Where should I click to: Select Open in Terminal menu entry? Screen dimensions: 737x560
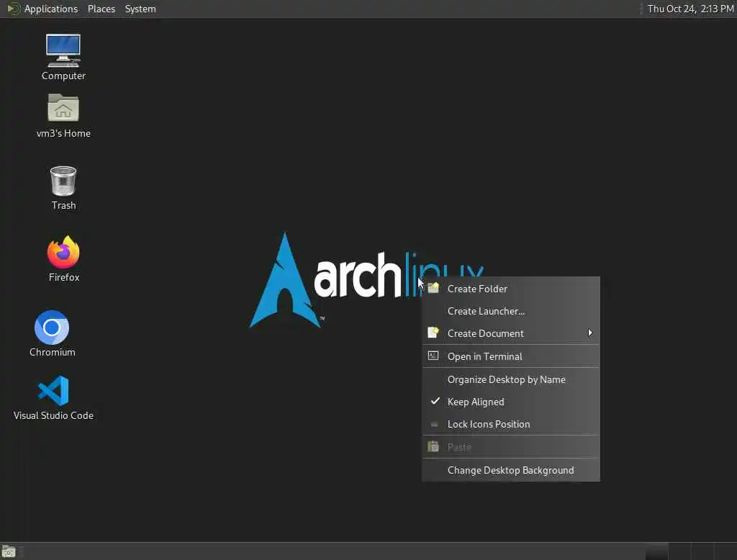coord(511,356)
